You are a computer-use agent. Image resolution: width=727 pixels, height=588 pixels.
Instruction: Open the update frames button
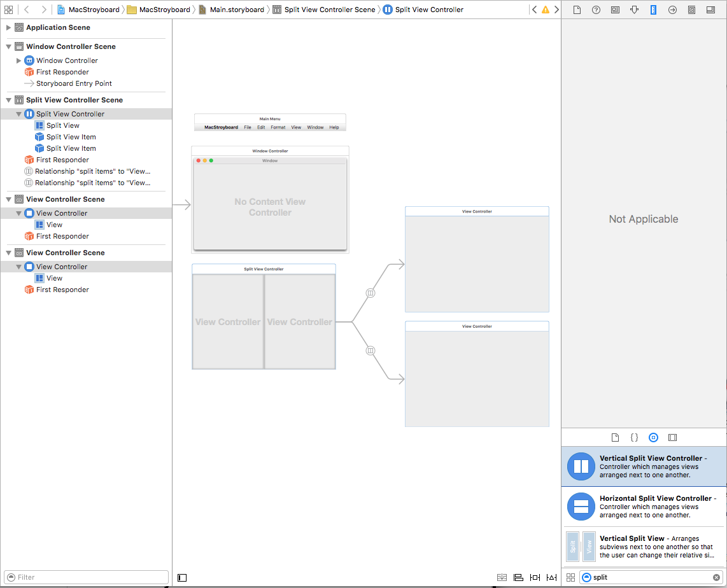pyautogui.click(x=502, y=577)
